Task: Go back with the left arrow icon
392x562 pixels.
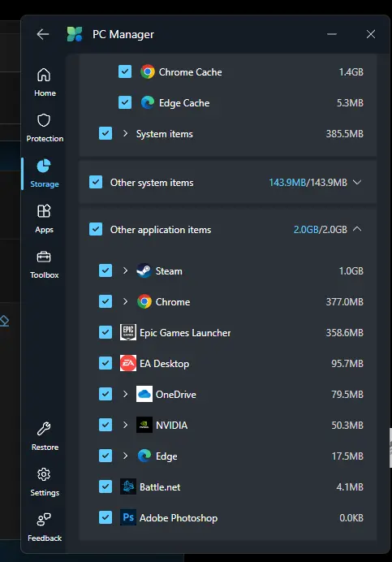Action: (x=43, y=34)
